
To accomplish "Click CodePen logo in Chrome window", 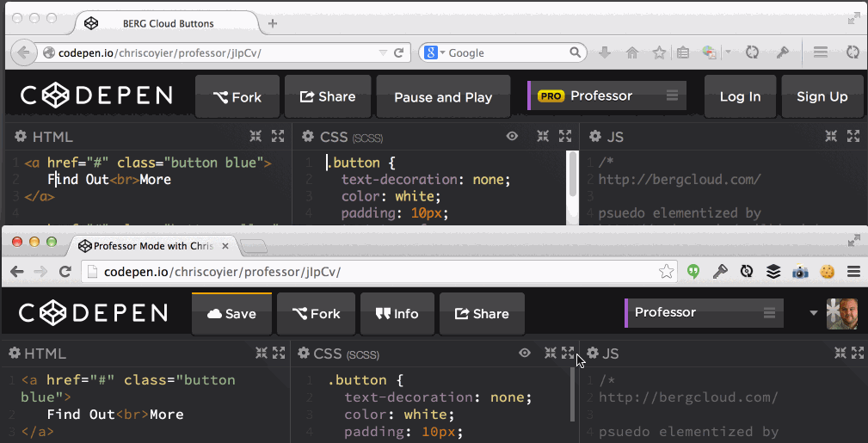I will tap(93, 312).
